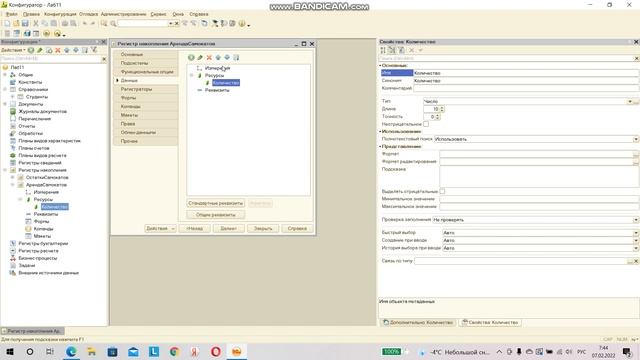Open the Тип dropdown showing Число
The image size is (640, 360).
pos(630,101)
